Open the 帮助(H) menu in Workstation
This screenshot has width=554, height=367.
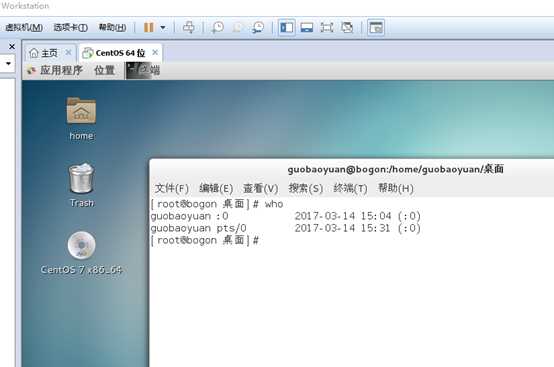pyautogui.click(x=112, y=28)
